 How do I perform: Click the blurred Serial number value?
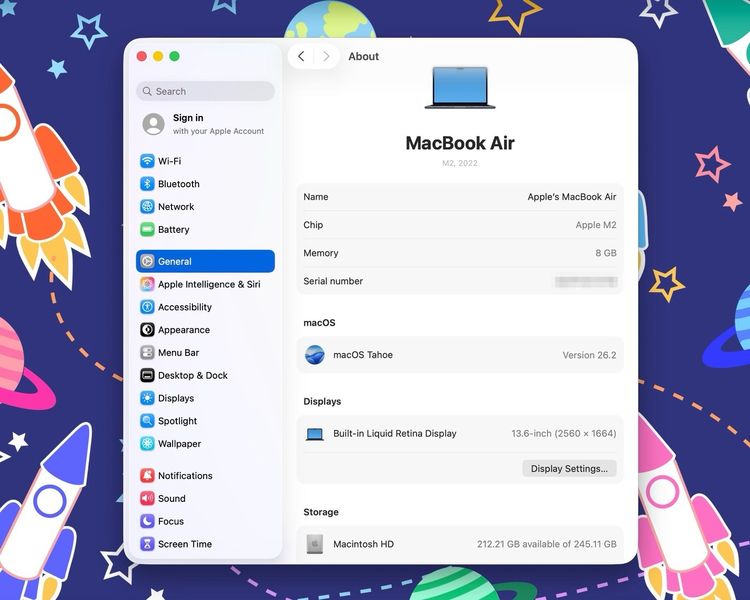(x=586, y=281)
